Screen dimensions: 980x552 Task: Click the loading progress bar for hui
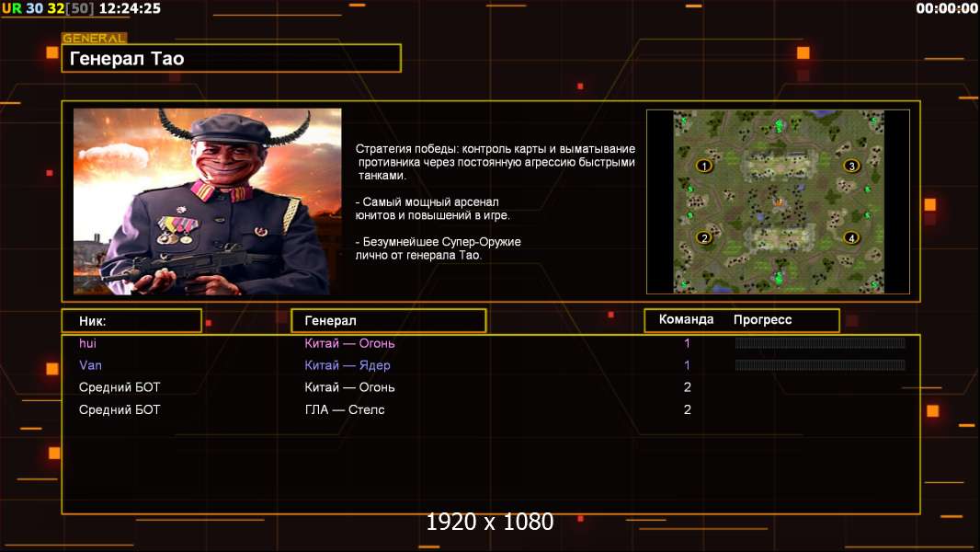tap(820, 342)
